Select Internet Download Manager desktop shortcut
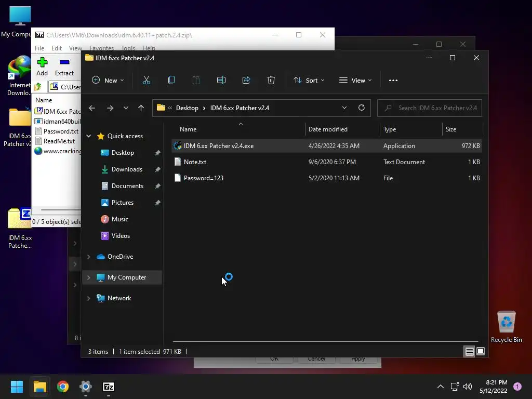Viewport: 532px width, 399px height. tap(19, 76)
